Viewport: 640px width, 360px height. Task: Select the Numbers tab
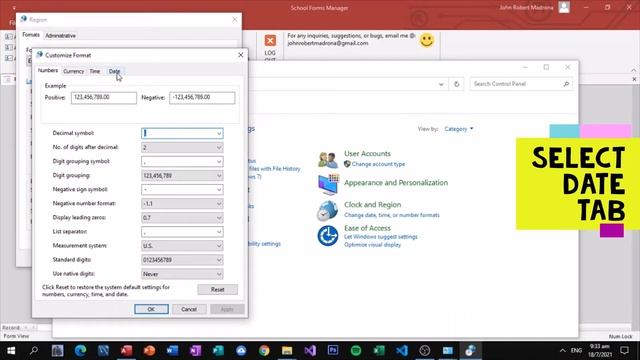(x=48, y=70)
